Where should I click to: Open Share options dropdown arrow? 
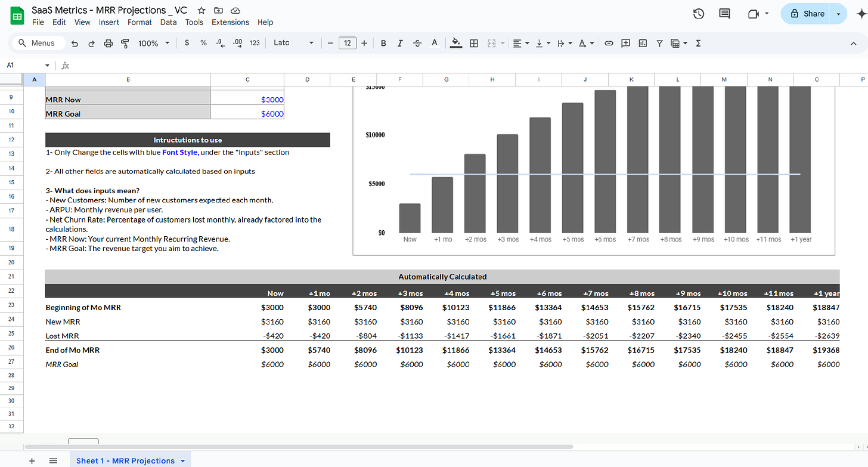coord(839,14)
